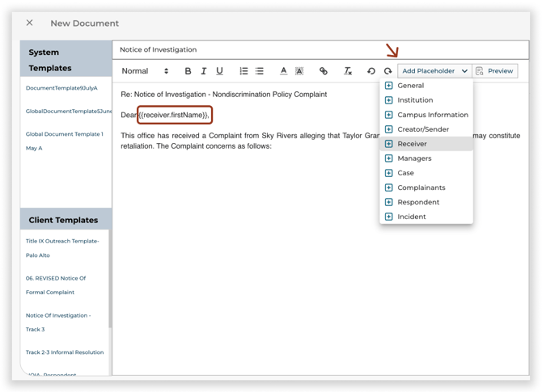This screenshot has width=542, height=392.
Task: Open the Normal paragraph style dropdown
Action: click(x=146, y=71)
